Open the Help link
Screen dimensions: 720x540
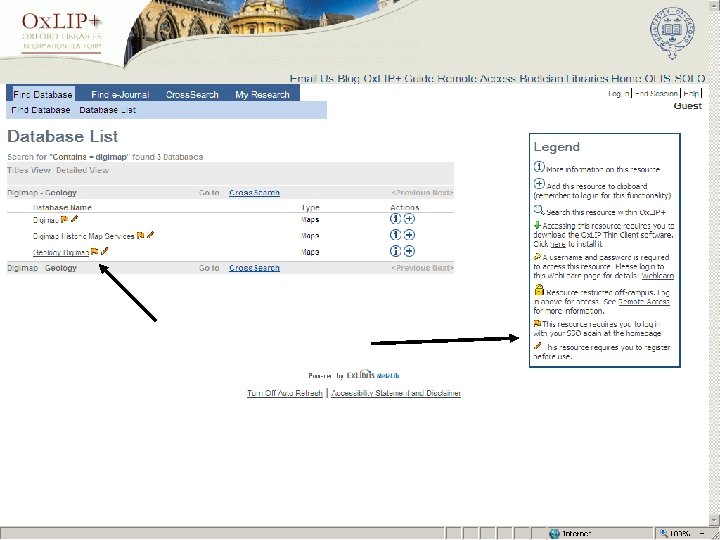pyautogui.click(x=691, y=94)
